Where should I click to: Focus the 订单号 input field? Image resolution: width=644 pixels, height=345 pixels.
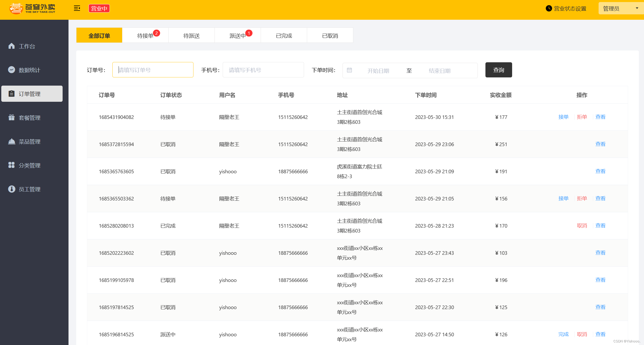153,70
